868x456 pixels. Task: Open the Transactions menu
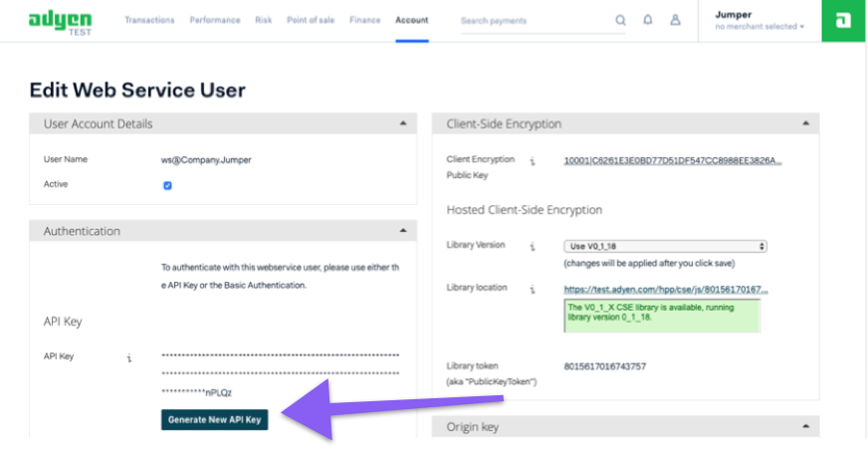click(x=149, y=20)
